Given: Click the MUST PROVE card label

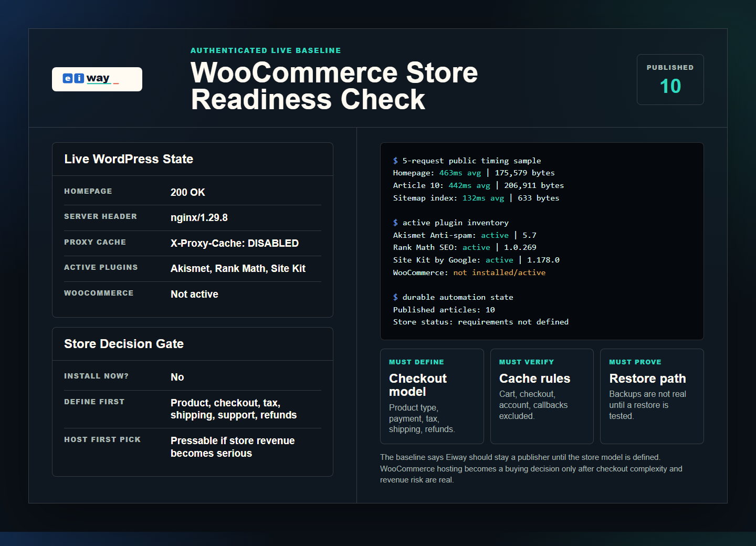Looking at the screenshot, I should click(635, 362).
